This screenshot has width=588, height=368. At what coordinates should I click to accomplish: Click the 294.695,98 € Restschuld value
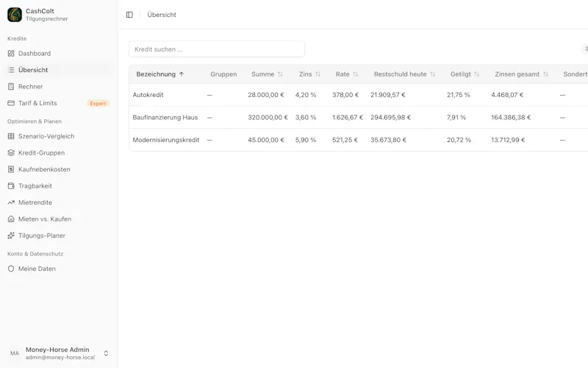[x=391, y=118]
